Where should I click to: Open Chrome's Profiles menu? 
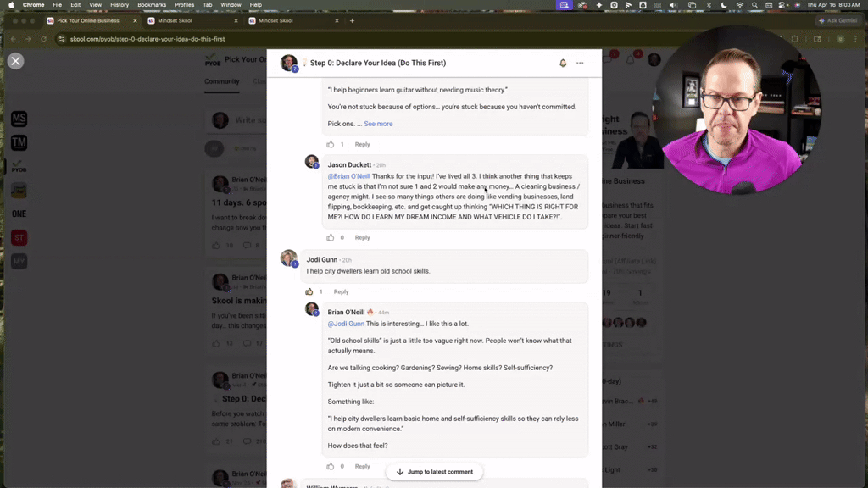pyautogui.click(x=184, y=5)
